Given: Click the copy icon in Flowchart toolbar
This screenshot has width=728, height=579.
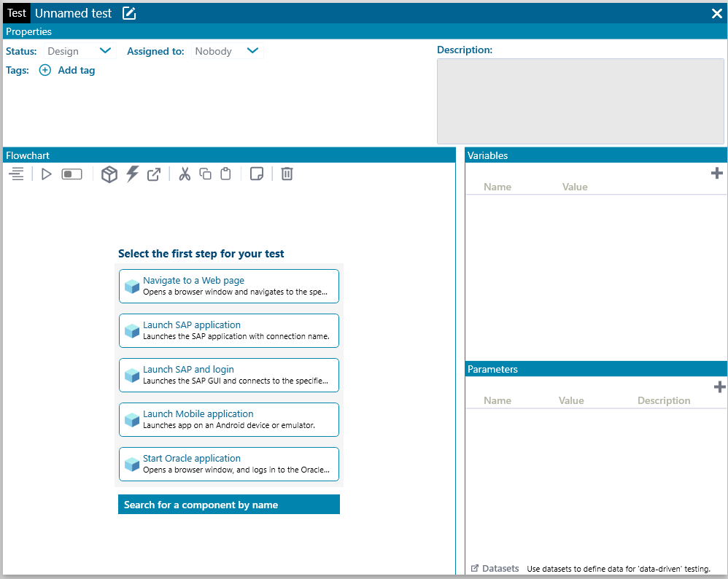Looking at the screenshot, I should coord(205,174).
